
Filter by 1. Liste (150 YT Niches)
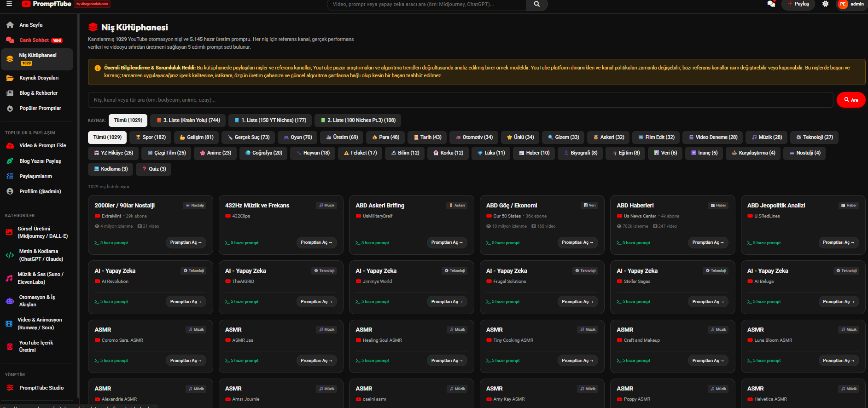[270, 120]
